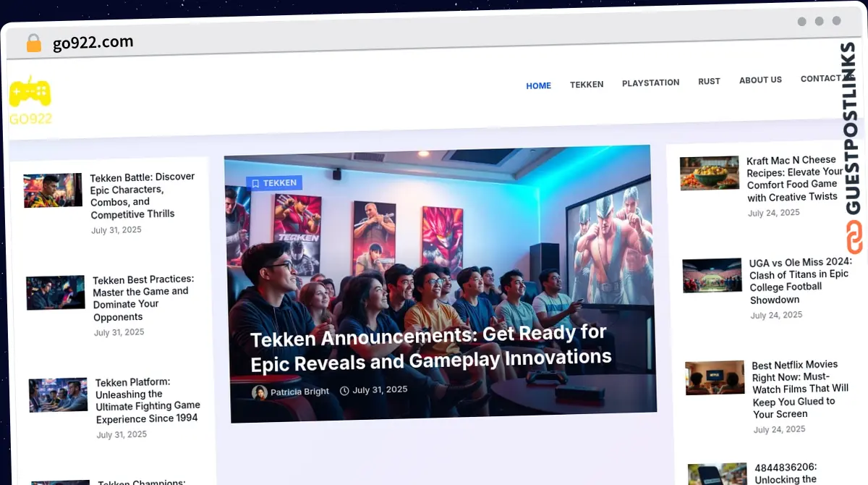Open Best Netflix Movies Right Now article
Screen dimensions: 868x485
tap(800, 389)
